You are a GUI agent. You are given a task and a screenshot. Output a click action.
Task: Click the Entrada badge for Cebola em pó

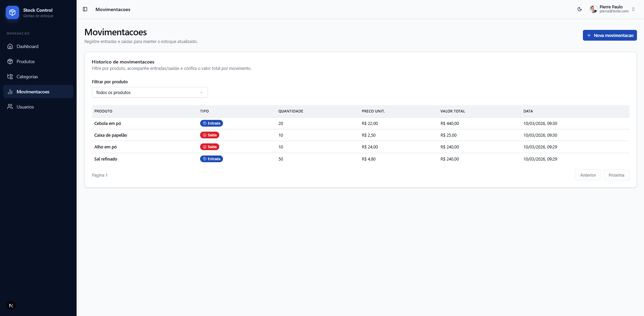point(212,123)
